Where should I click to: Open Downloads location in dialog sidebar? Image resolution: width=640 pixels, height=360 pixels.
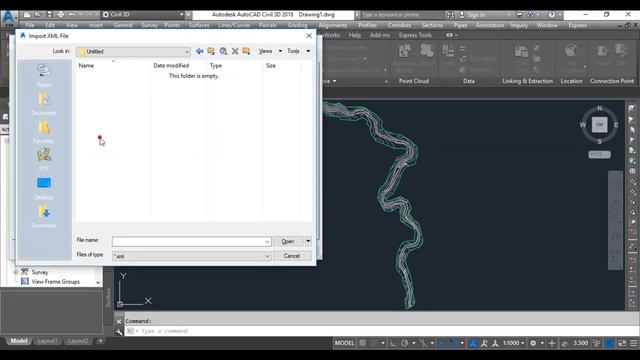tap(44, 216)
